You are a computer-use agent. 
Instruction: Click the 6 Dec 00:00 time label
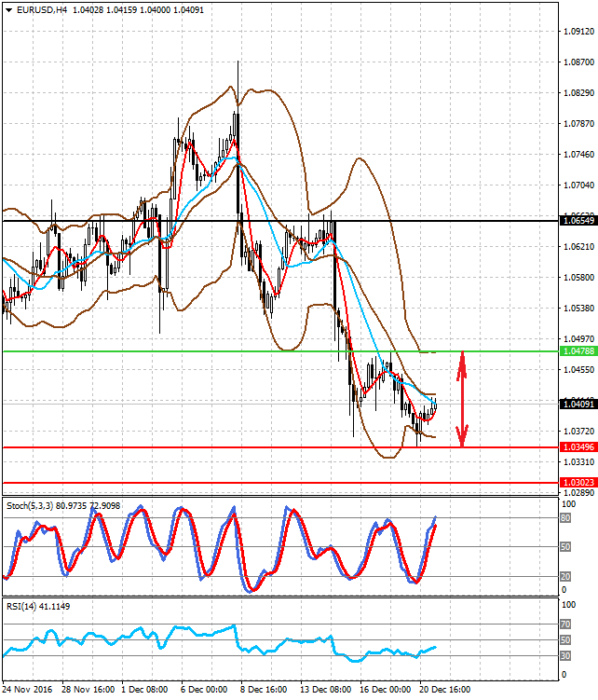(204, 690)
